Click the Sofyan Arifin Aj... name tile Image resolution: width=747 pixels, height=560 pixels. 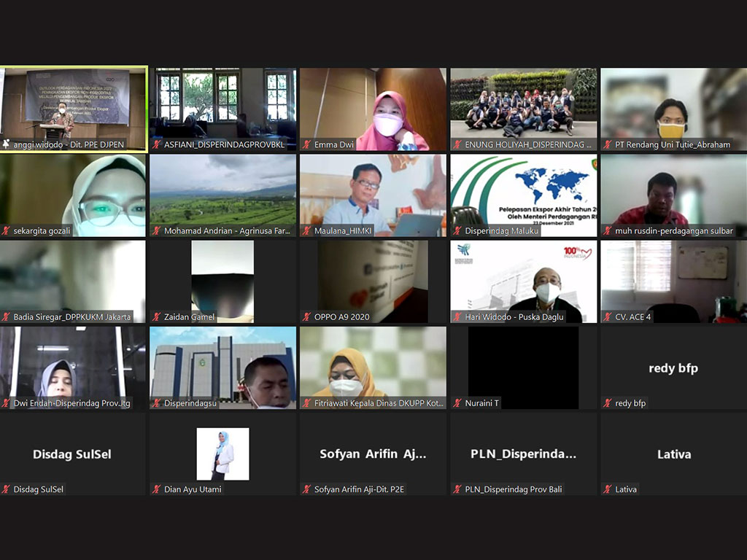click(x=373, y=454)
